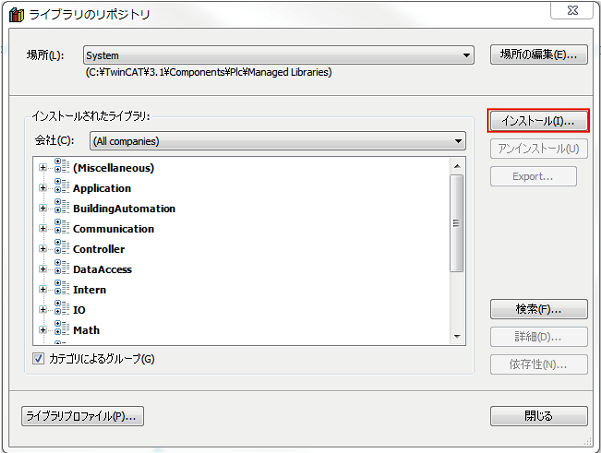Click the インストール button
Screen dimensions: 601x453
[537, 121]
